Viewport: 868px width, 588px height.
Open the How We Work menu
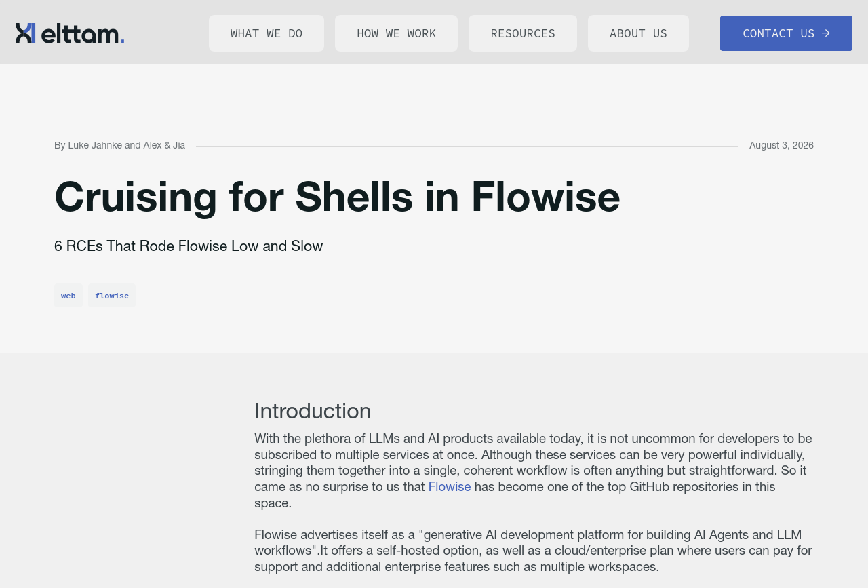coord(396,33)
